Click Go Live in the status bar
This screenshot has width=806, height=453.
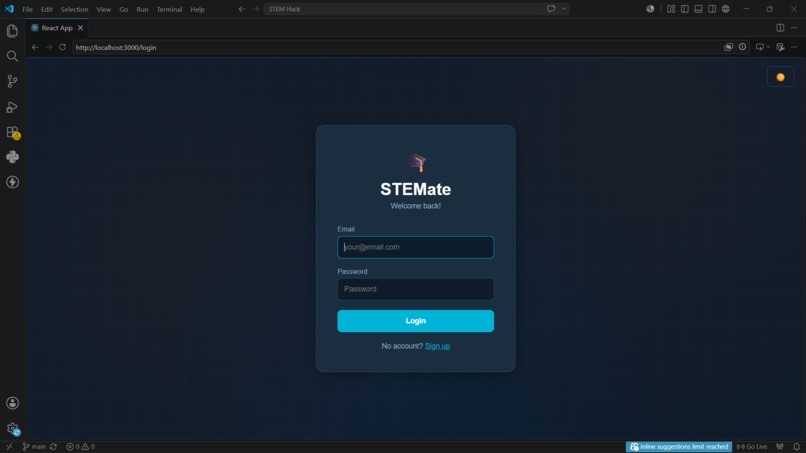752,447
